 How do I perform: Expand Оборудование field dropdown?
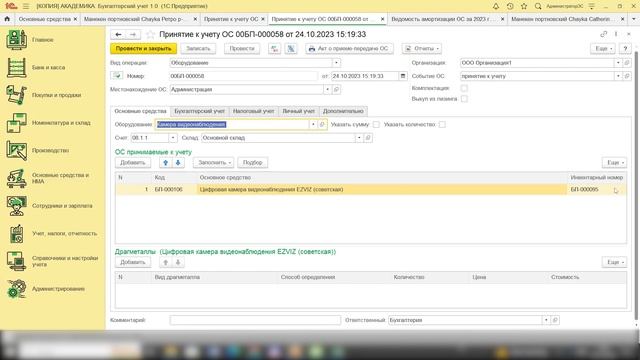pyautogui.click(x=313, y=124)
